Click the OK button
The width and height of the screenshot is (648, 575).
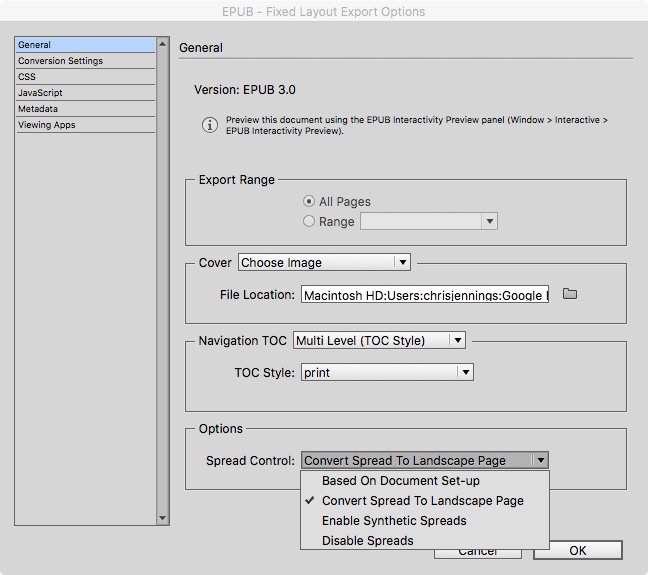578,551
